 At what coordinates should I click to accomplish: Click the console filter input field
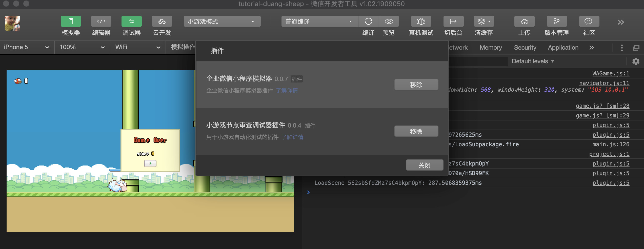click(478, 61)
